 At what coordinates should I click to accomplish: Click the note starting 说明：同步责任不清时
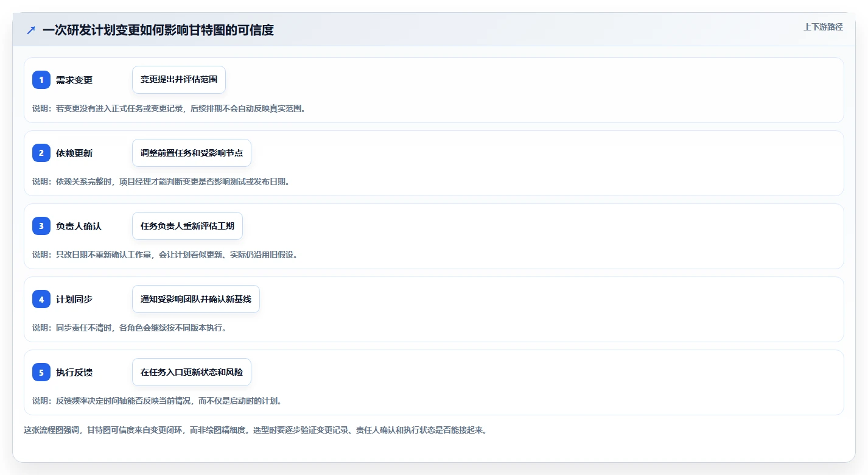tap(129, 328)
